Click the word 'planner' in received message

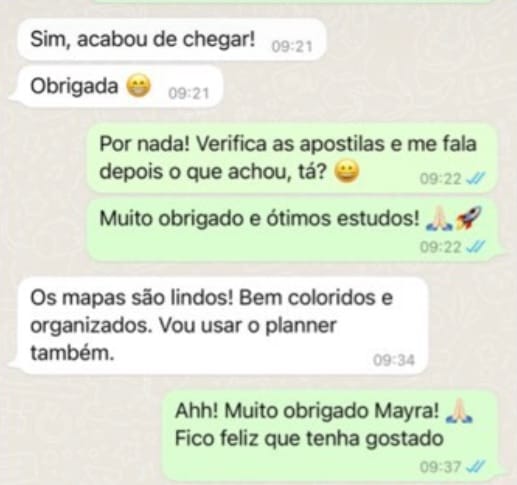301,326
